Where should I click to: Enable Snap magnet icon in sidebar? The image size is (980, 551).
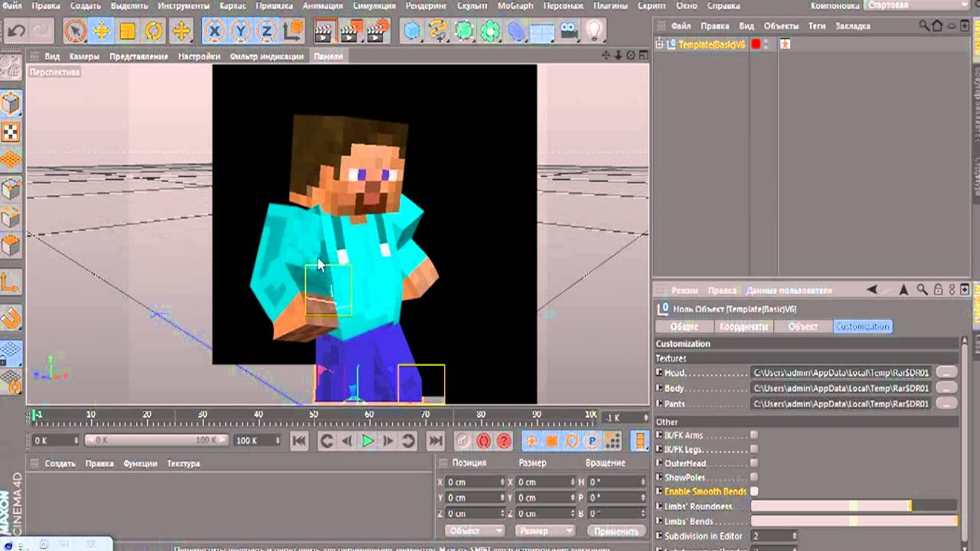coord(11,317)
